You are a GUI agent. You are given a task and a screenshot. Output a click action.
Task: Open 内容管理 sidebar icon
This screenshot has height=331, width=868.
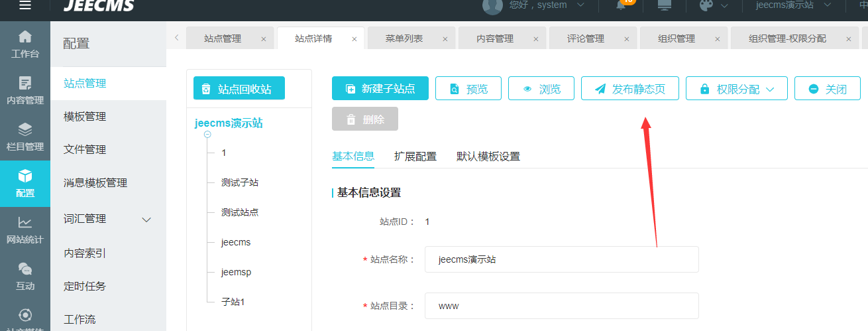[25, 90]
